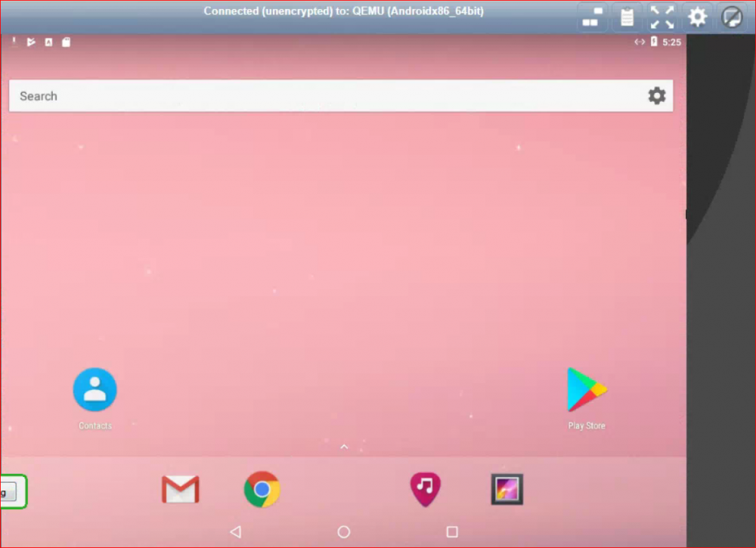The image size is (756, 548).
Task: Toggle fullscreen mode in VNC toolbar
Action: point(662,17)
